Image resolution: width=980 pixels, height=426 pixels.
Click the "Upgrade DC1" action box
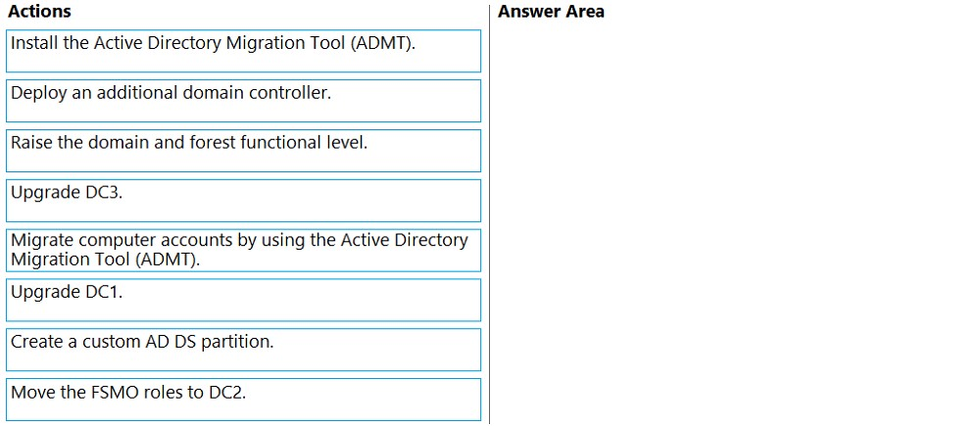(x=243, y=300)
